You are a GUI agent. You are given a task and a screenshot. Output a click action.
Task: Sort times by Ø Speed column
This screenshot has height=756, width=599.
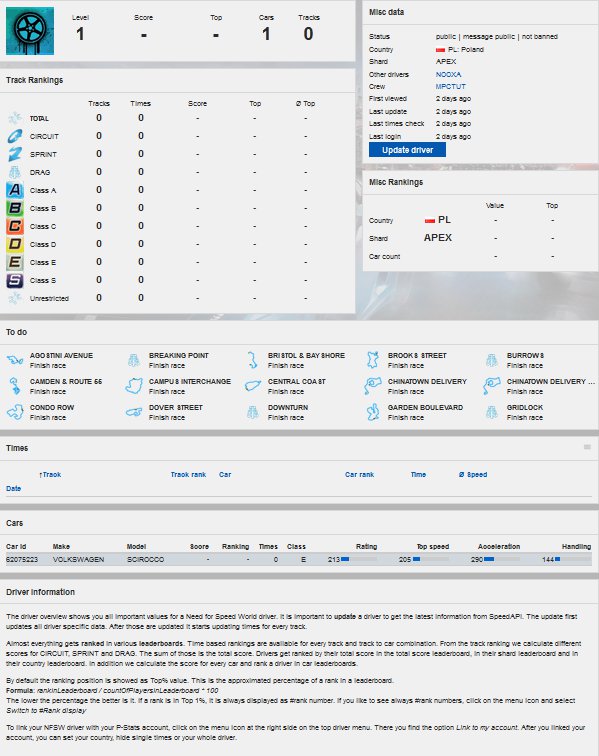(x=473, y=474)
